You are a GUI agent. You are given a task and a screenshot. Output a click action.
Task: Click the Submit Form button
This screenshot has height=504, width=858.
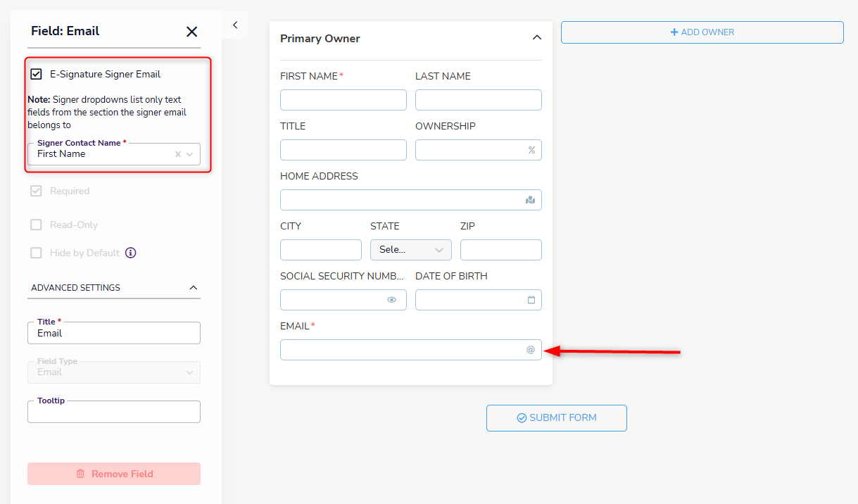pos(556,418)
